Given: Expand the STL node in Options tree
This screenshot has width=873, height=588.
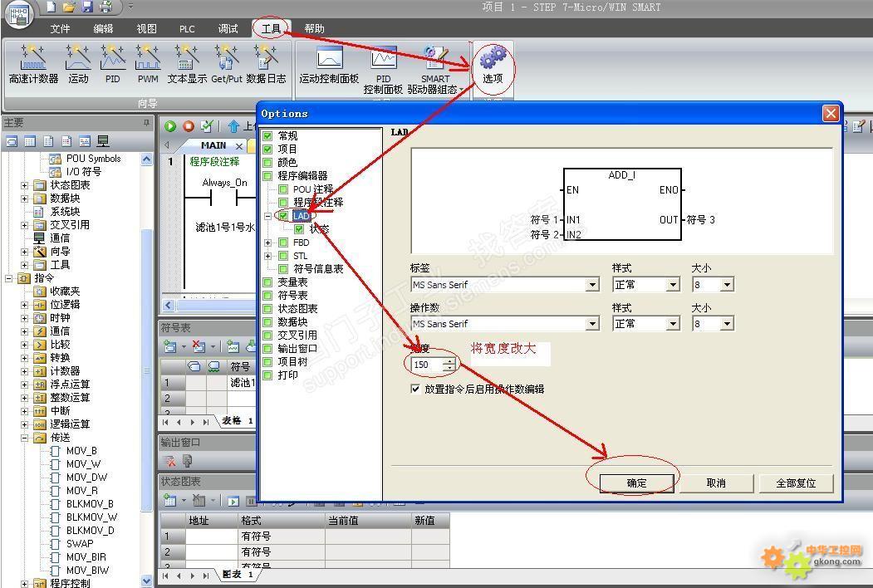Looking at the screenshot, I should 267,256.
